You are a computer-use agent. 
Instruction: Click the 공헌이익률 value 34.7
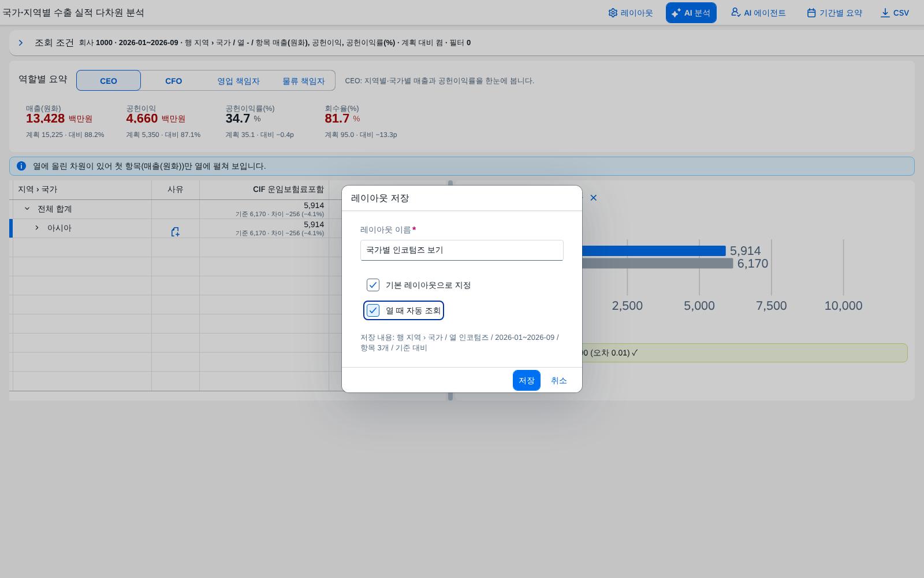click(238, 118)
